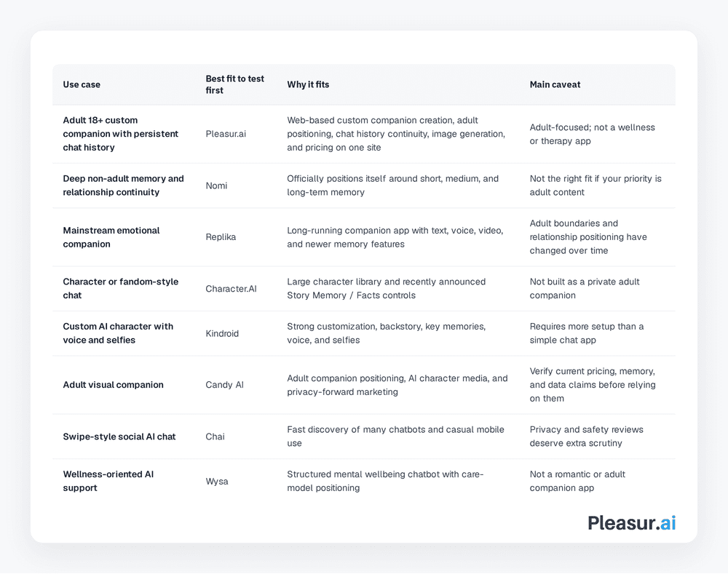Screen dimensions: 728x574
Task: Click 'Adult visual companion' row label
Action: 114,385
